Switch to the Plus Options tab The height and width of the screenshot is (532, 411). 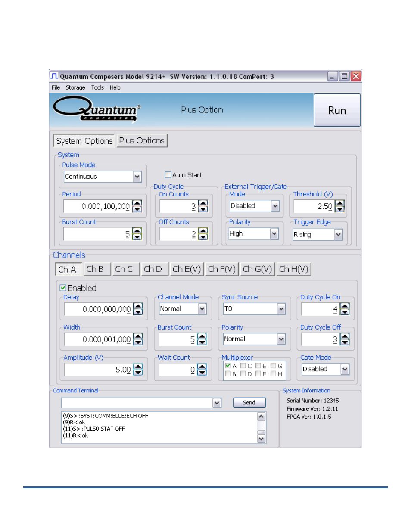coord(142,141)
